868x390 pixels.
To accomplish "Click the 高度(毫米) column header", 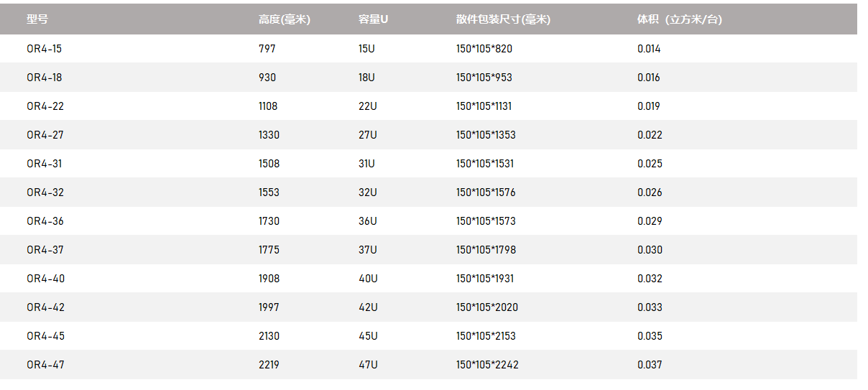I will click(x=284, y=20).
